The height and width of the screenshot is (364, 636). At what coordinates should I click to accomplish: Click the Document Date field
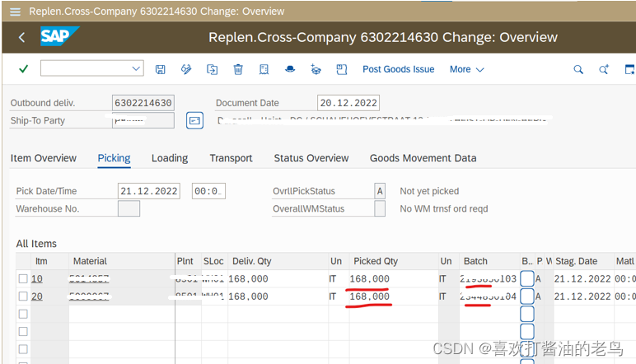tap(348, 103)
